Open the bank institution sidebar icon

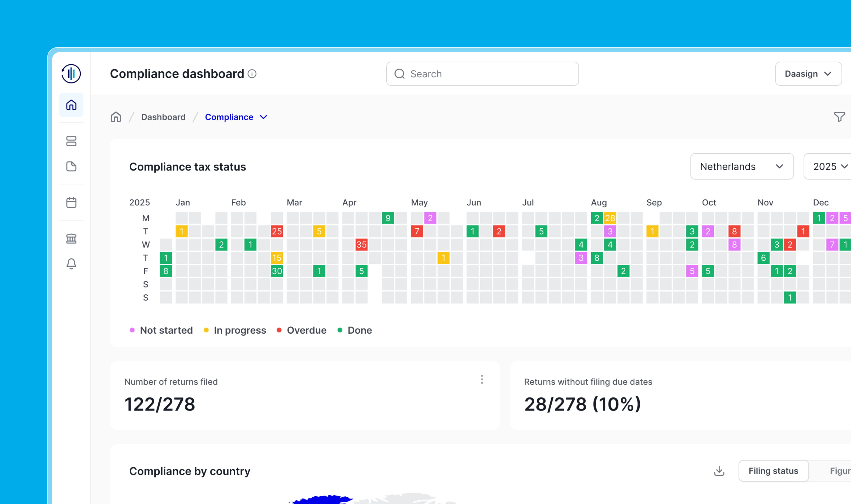71,239
